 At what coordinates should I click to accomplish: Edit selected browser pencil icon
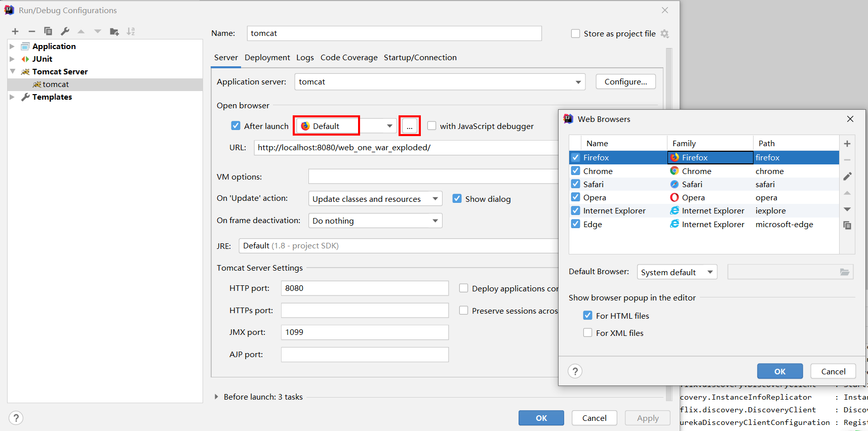pos(847,176)
